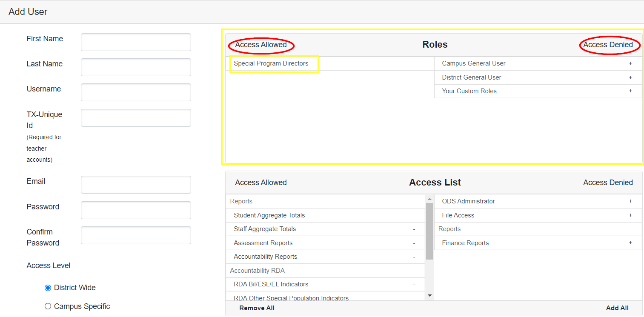The height and width of the screenshot is (317, 644).
Task: Remove the Special Program Directors role
Action: [423, 63]
